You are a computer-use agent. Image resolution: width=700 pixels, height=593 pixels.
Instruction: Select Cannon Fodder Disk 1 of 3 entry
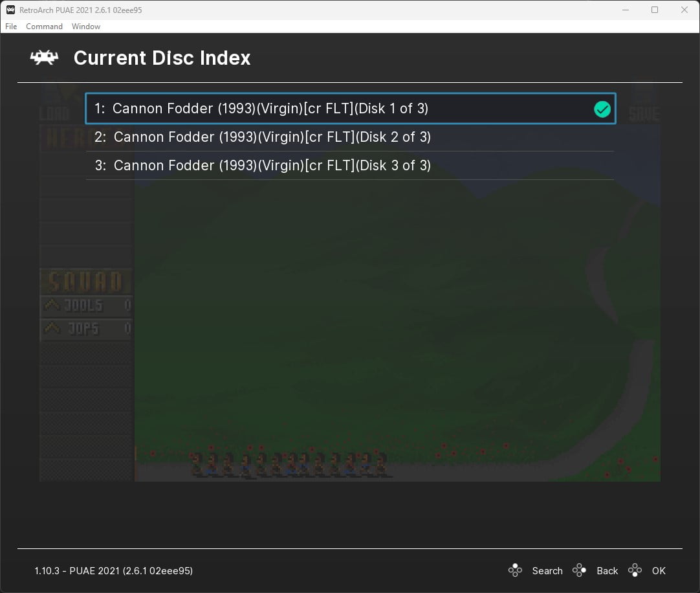[x=270, y=109]
